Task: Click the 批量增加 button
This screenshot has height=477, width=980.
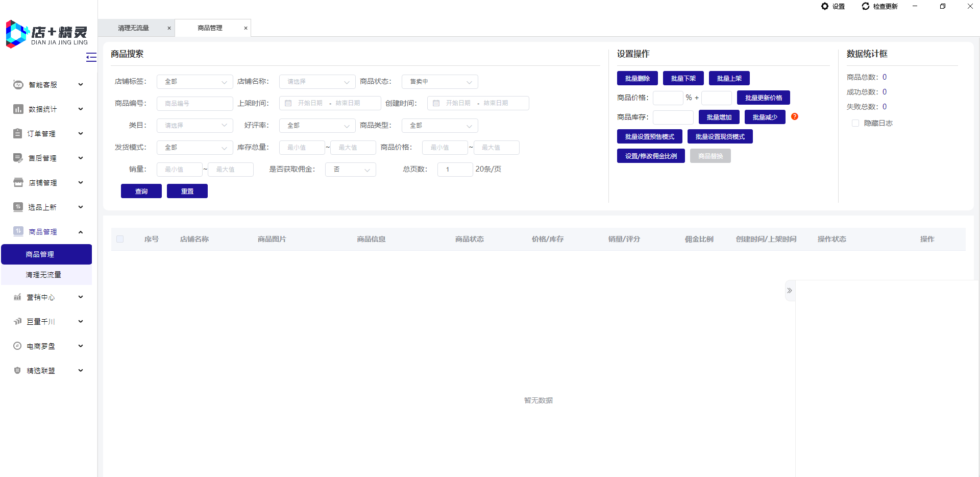Action: (x=719, y=117)
